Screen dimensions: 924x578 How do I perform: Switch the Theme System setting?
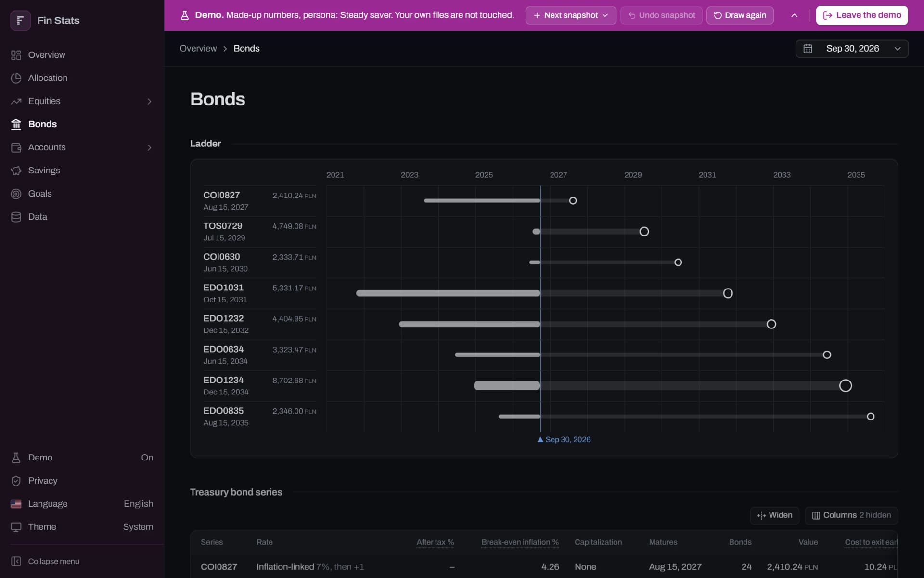pos(138,527)
